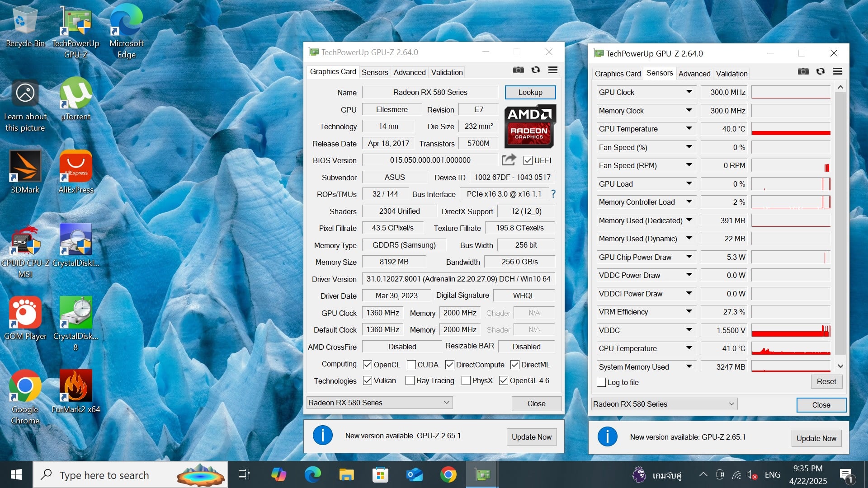Open Microsoft Edge desktop shortcut
Image resolution: width=868 pixels, height=488 pixels.
click(x=127, y=32)
